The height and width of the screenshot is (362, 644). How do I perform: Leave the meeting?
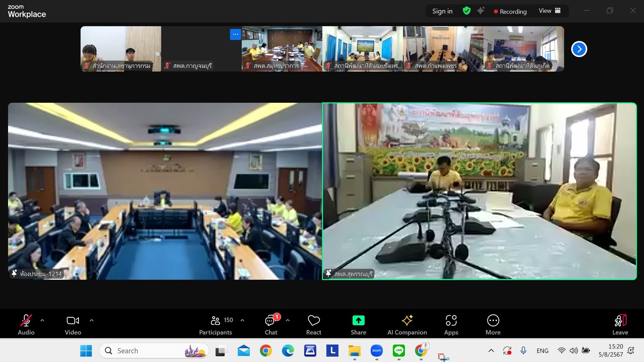tap(620, 324)
